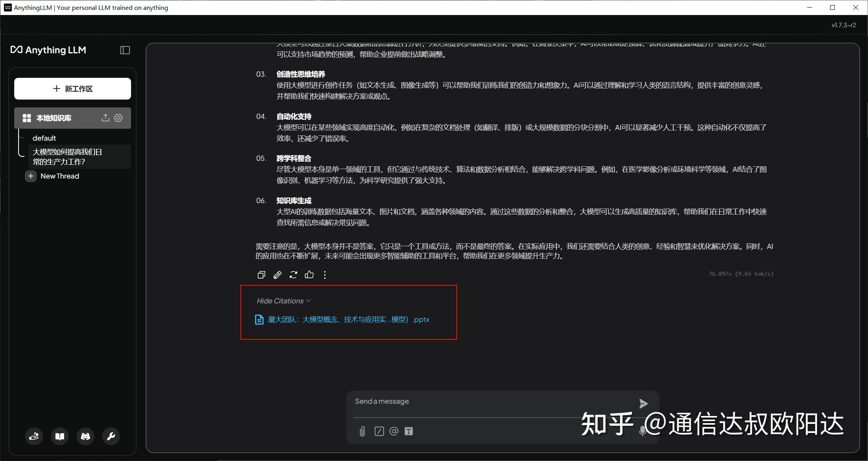Close the AnythingLLM window
This screenshot has width=868, height=461.
856,8
